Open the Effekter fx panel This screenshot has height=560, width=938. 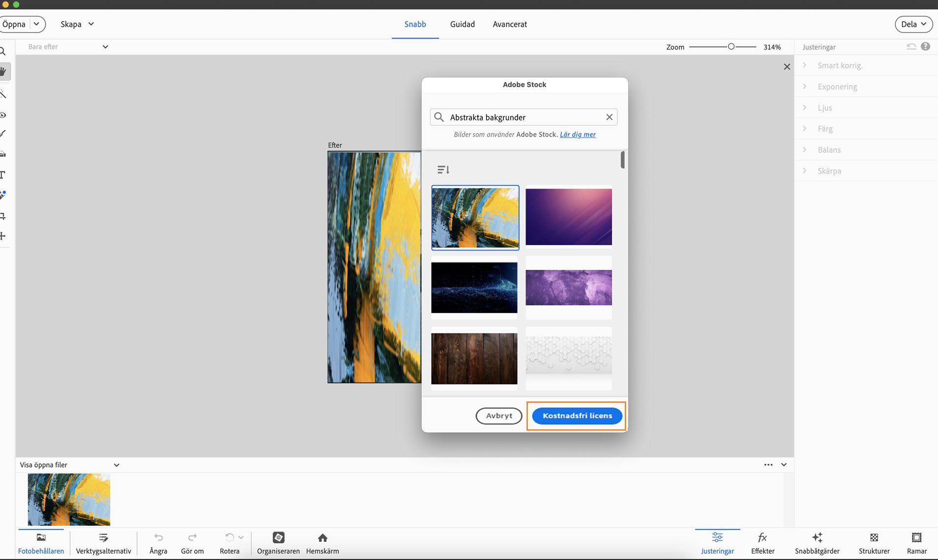coord(762,538)
